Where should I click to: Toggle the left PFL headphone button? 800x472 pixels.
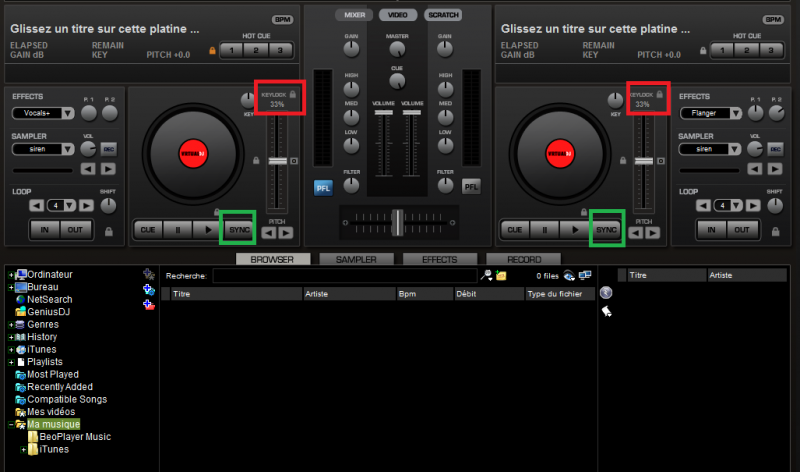323,188
